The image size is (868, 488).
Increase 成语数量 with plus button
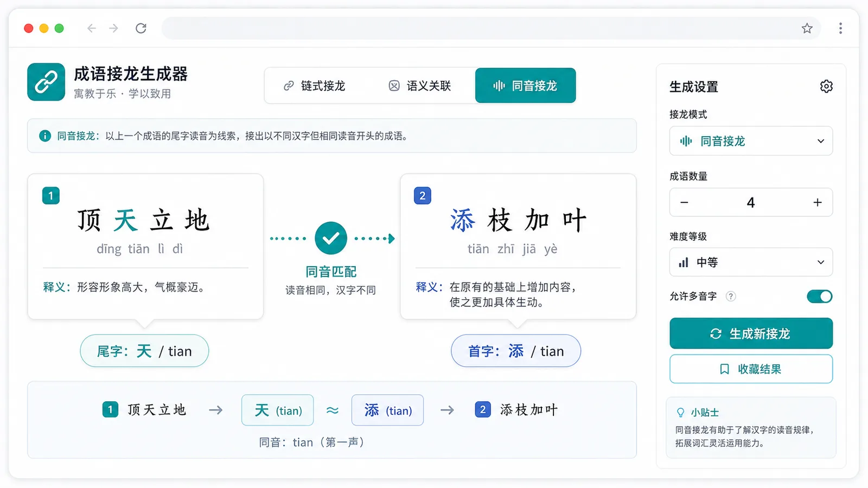pyautogui.click(x=818, y=202)
